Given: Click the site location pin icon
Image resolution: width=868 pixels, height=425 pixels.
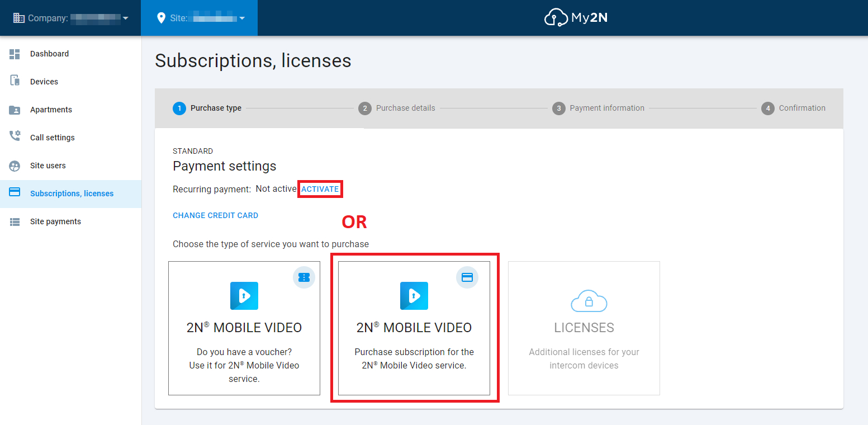Looking at the screenshot, I should [161, 18].
